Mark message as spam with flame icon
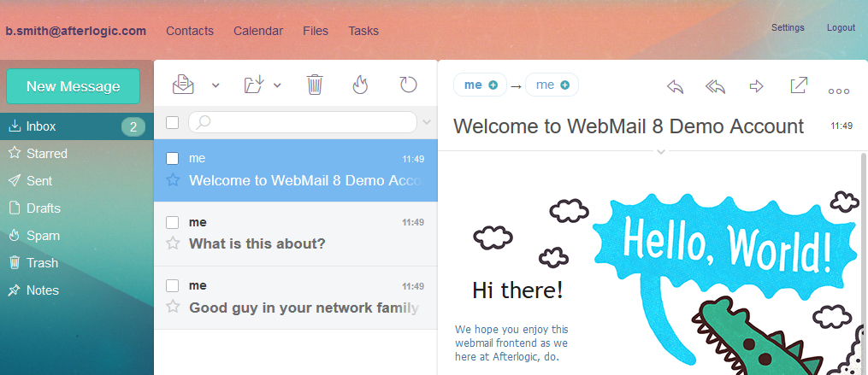This screenshot has height=375, width=868. (x=360, y=84)
